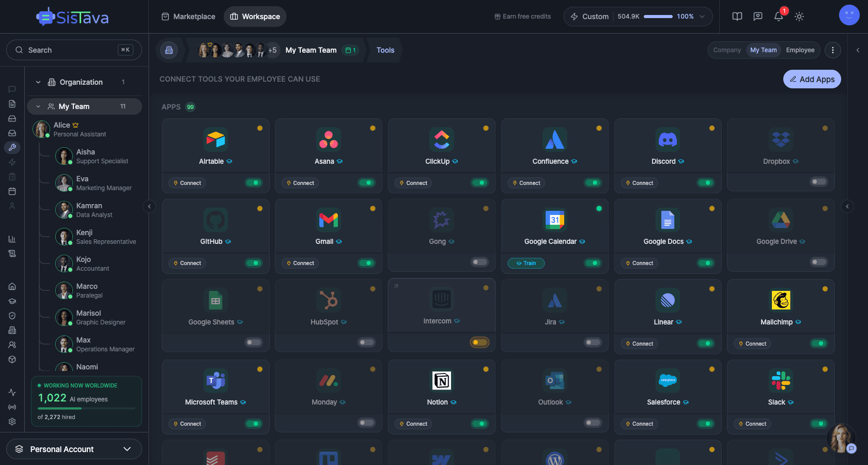868x465 pixels.
Task: Click the Slack app icon
Action: pyautogui.click(x=781, y=381)
